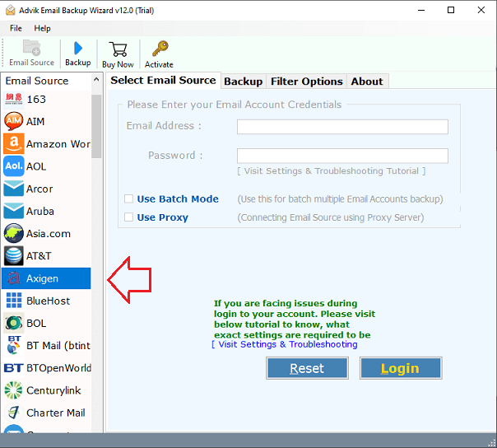Viewport: 497px width, 448px height.
Task: Open blue Visit Settings & Troubleshooting link
Action: click(x=285, y=344)
